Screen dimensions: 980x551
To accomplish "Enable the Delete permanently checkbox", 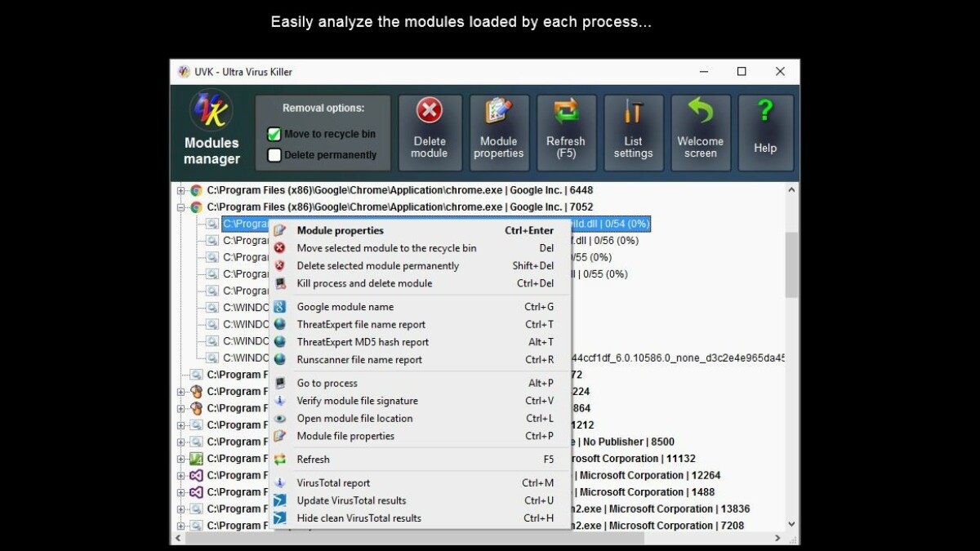I will coord(274,155).
